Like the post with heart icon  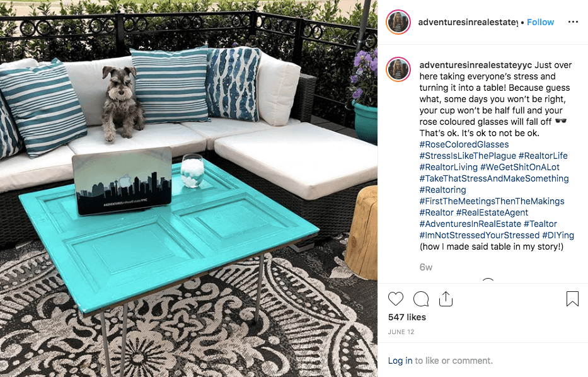(396, 299)
